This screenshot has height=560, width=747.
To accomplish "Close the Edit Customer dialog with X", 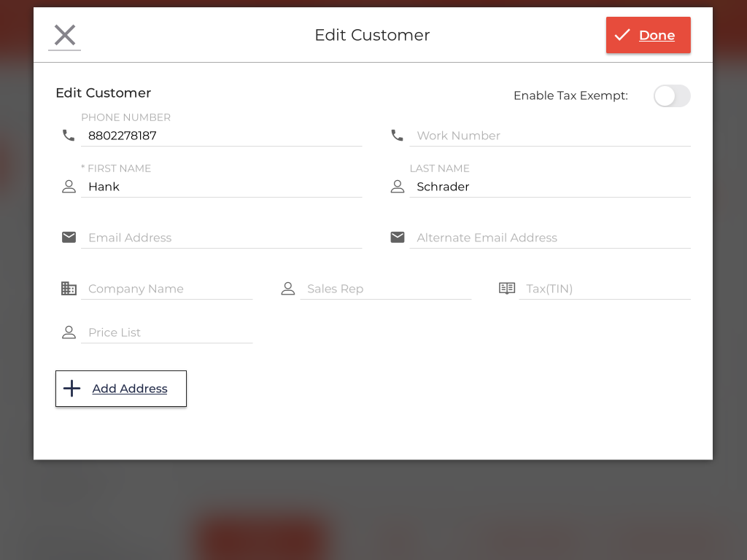I will point(65,35).
